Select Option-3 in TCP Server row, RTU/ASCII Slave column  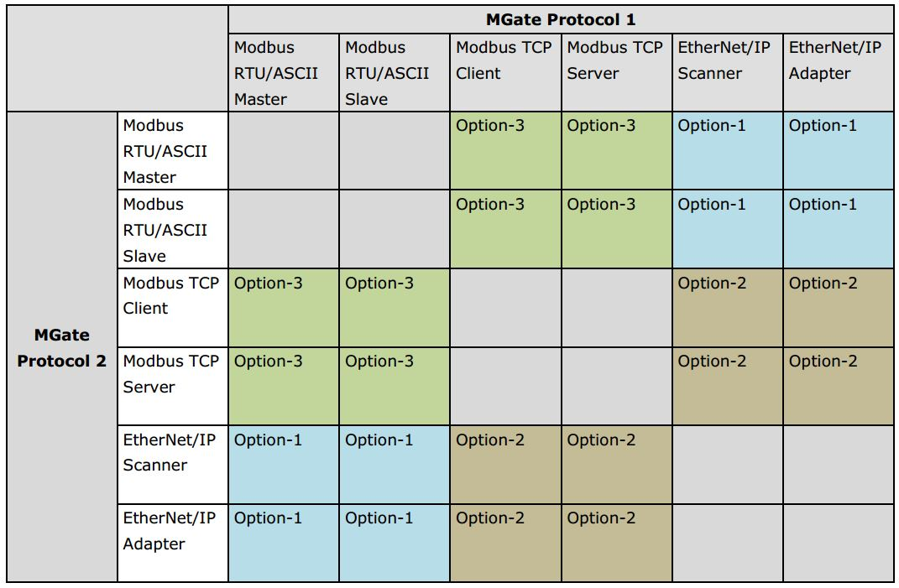click(379, 362)
